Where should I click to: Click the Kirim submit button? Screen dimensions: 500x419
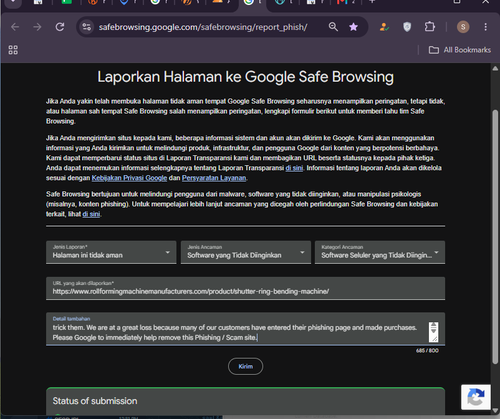(246, 366)
